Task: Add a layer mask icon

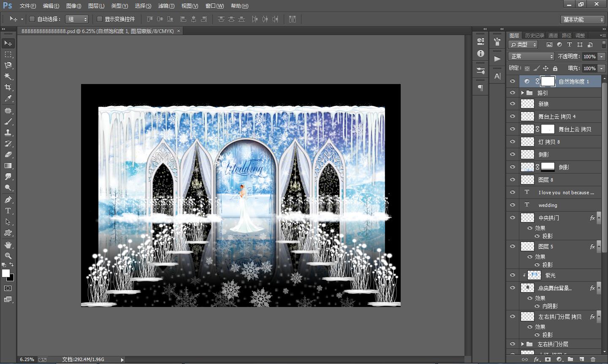Action: click(548, 359)
